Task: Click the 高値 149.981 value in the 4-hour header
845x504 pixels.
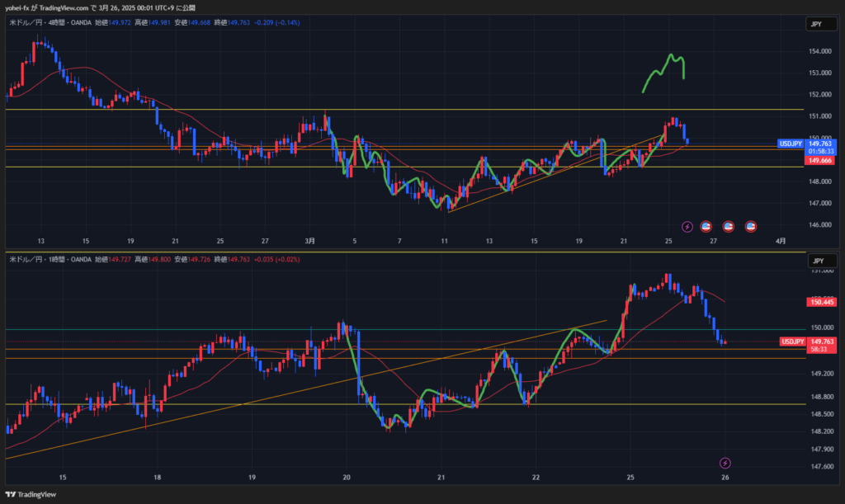Action: coord(153,22)
